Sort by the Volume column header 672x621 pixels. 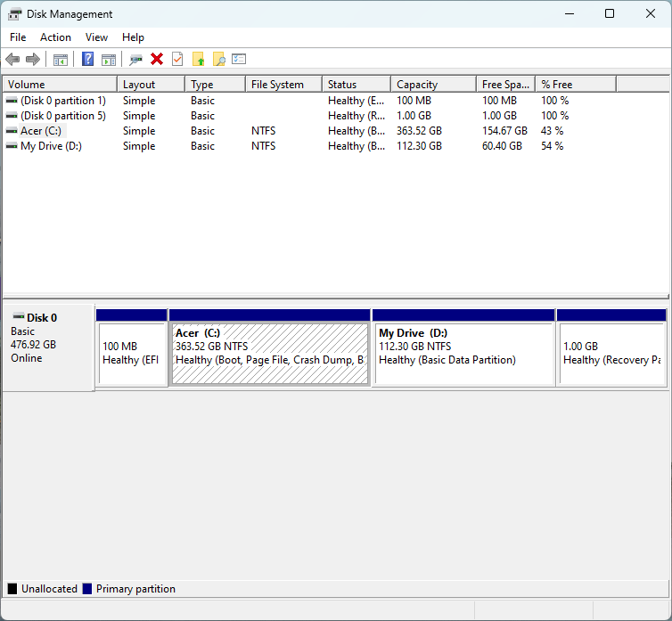coord(60,85)
